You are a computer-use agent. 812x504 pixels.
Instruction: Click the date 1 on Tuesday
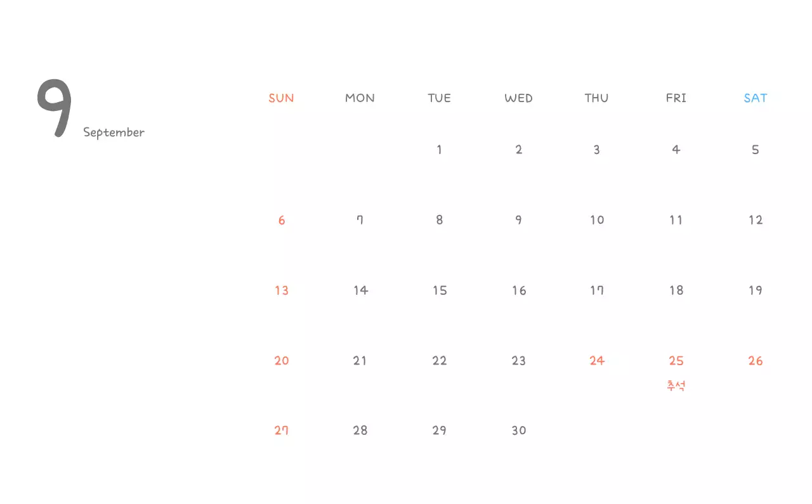[x=439, y=150]
